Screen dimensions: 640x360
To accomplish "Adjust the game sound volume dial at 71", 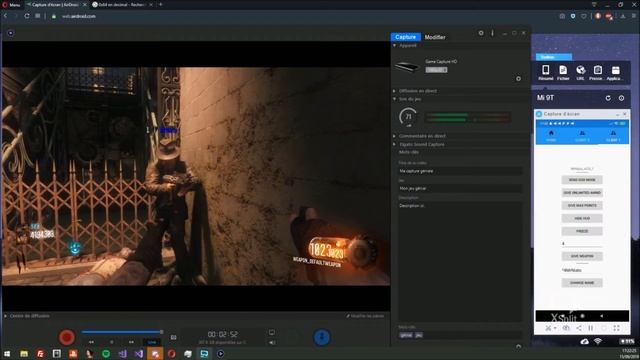I will pos(408,117).
